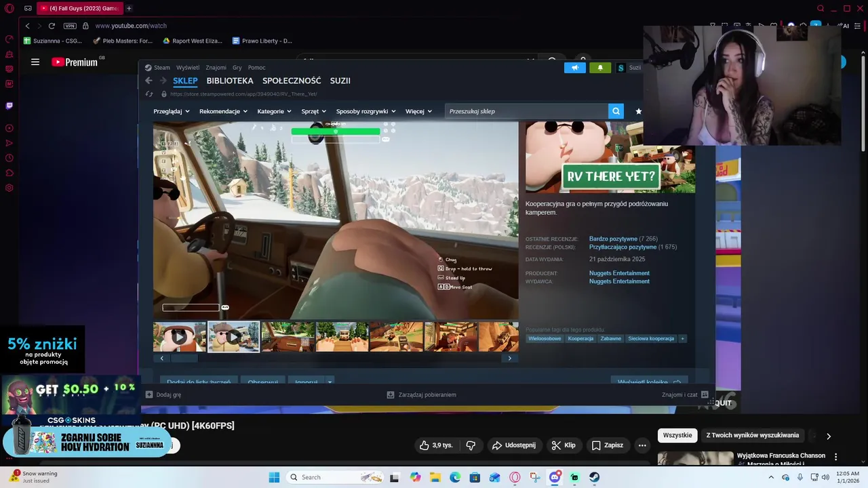Expand the Więcej store dropdown
868x488 pixels.
pyautogui.click(x=418, y=111)
